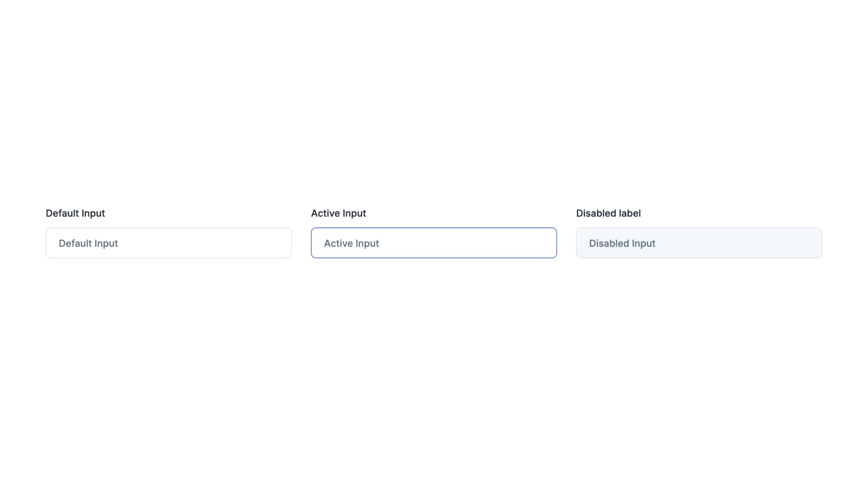Click the rounded corner of Default Input
This screenshot has height=477, width=868.
(49, 230)
